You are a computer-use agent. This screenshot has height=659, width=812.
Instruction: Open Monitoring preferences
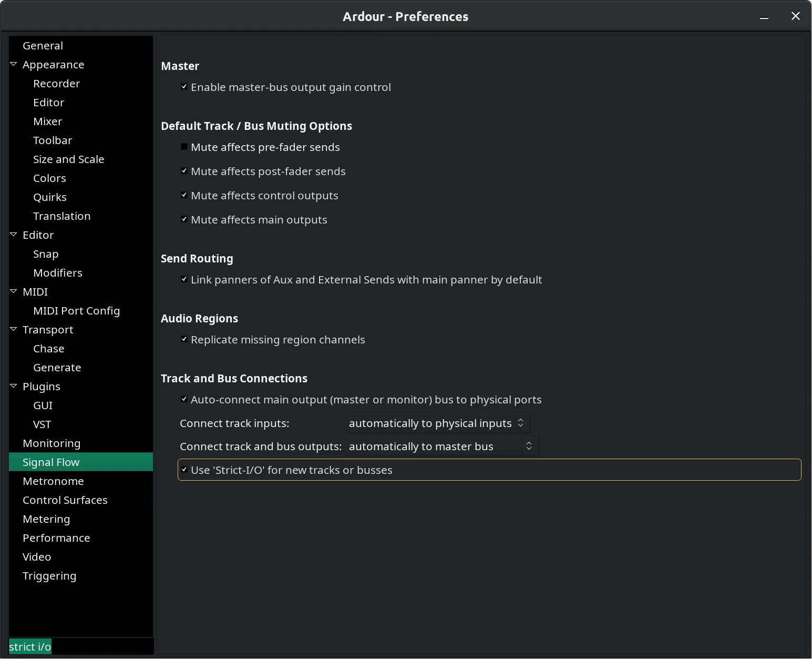tap(52, 443)
